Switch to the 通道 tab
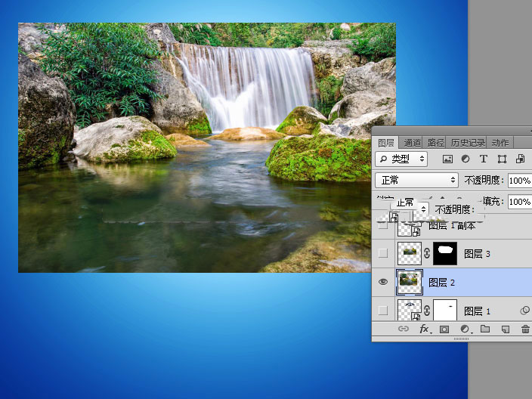The width and height of the screenshot is (532, 399). [413, 143]
